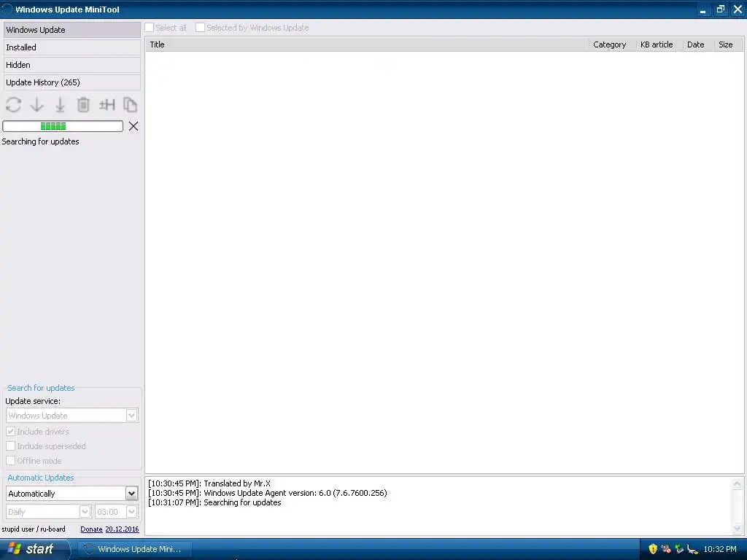This screenshot has width=747, height=560.
Task: Click the Start button
Action: 34,549
